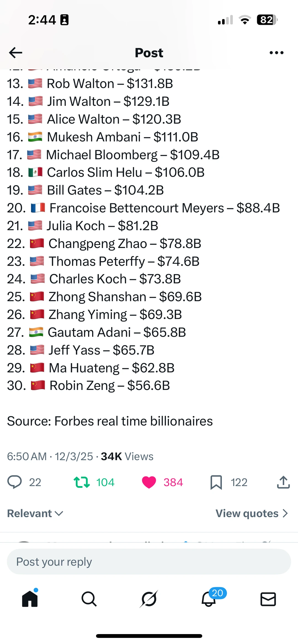Go back using the arrow icon

[15, 53]
